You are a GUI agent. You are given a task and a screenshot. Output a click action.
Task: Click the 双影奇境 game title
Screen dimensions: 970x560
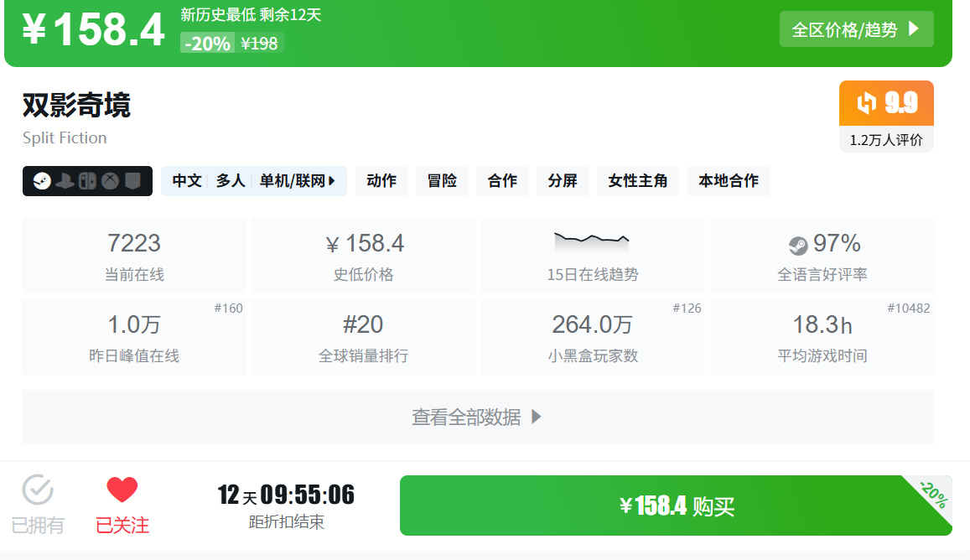tap(76, 105)
